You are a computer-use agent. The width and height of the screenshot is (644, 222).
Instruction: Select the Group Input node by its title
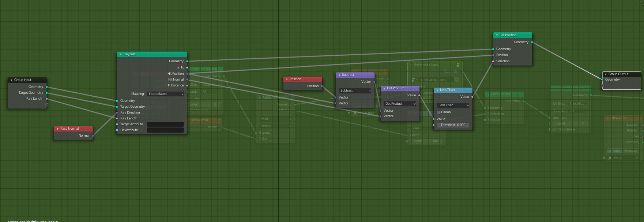coord(23,80)
